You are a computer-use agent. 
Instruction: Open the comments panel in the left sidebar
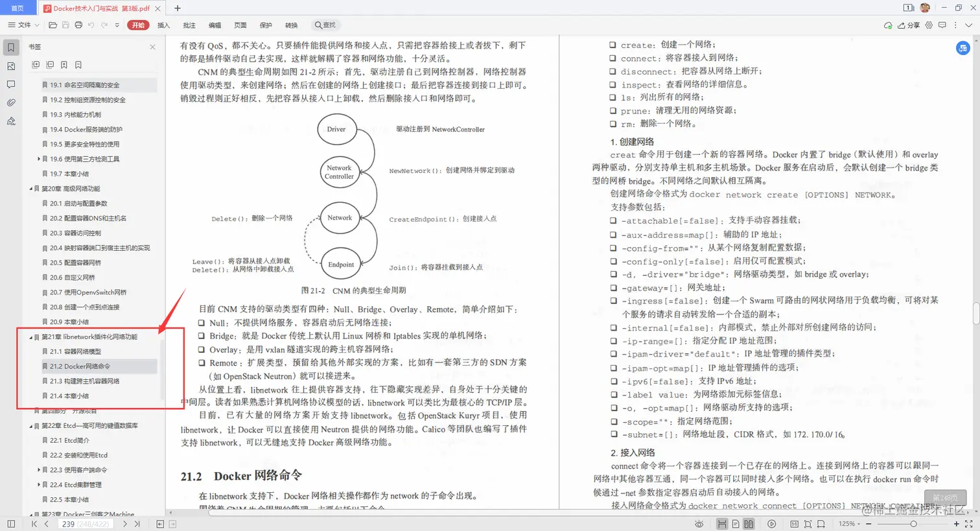[x=10, y=84]
